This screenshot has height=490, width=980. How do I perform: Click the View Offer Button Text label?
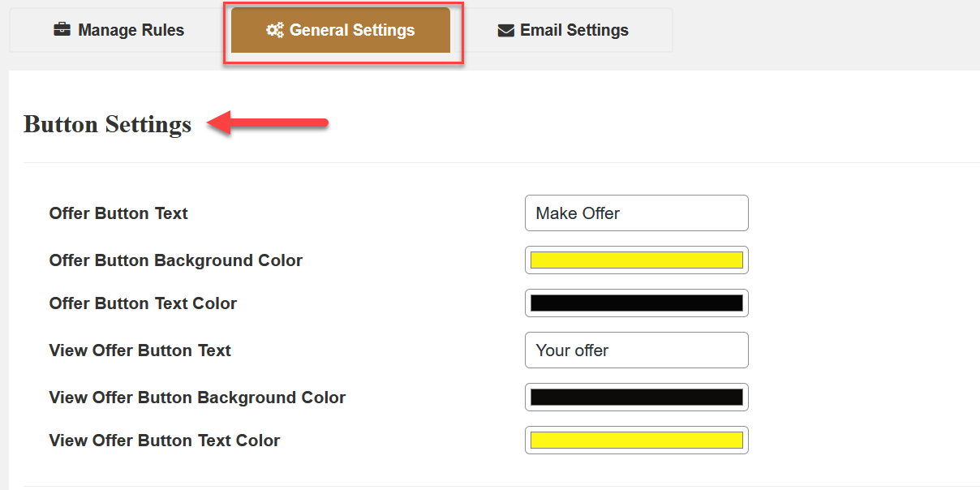pyautogui.click(x=140, y=350)
